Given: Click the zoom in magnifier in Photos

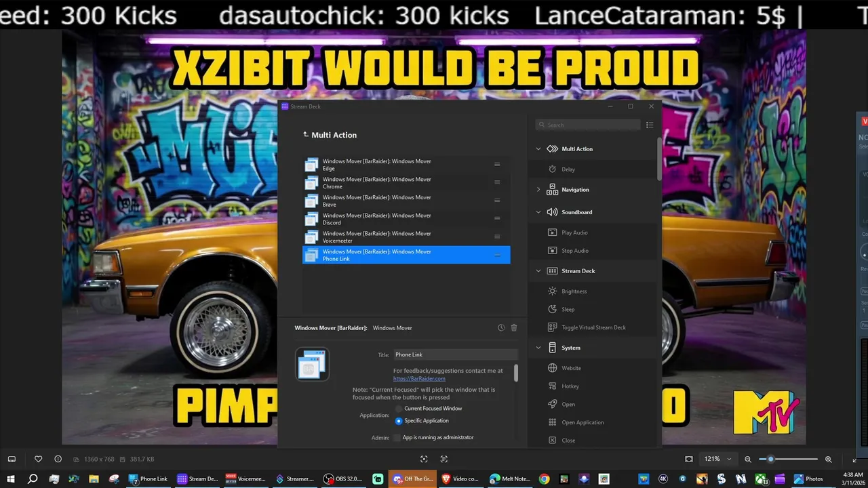Looking at the screenshot, I should [x=829, y=459].
